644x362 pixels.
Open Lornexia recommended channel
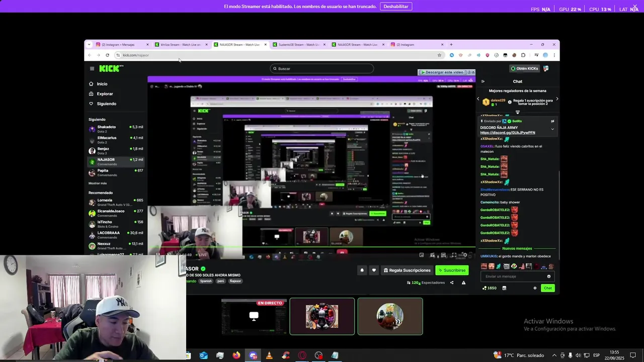116,202
